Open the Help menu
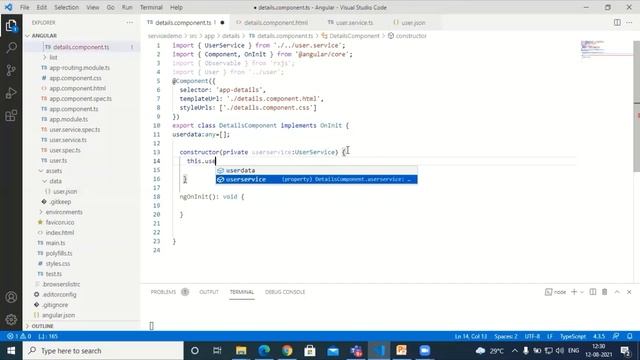This screenshot has height=360, width=640. coord(176,7)
